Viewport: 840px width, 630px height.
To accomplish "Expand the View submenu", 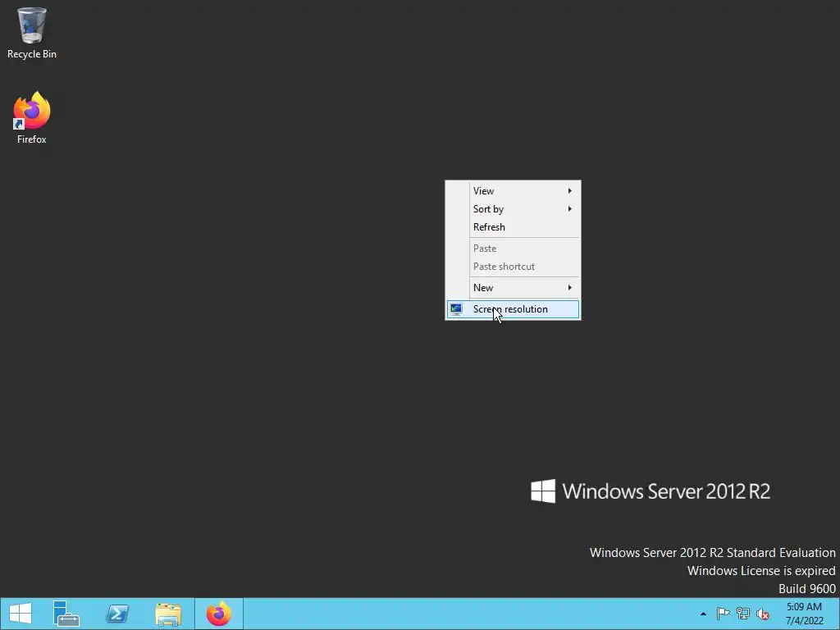I will coord(514,190).
